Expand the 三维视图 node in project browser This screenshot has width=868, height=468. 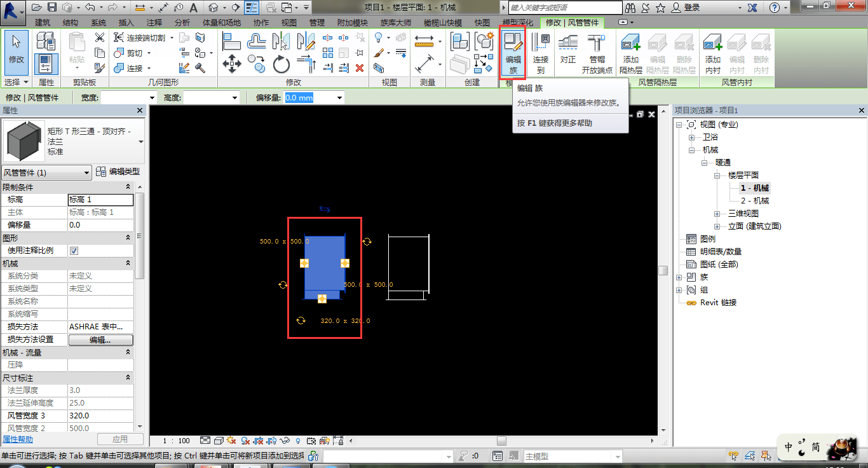pos(717,214)
